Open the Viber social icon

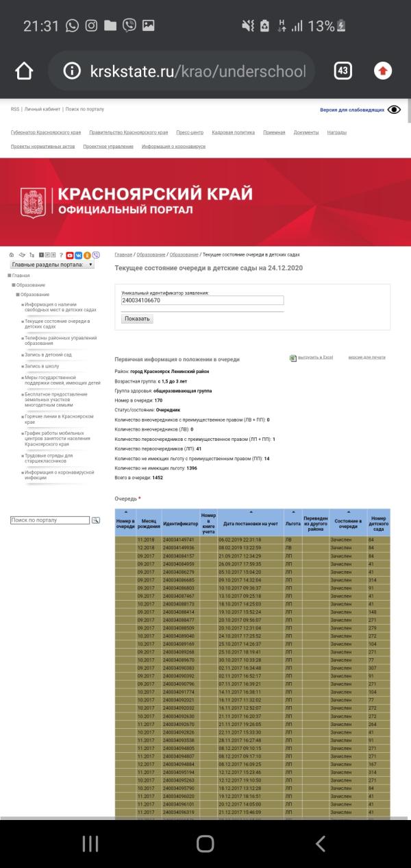96,255
